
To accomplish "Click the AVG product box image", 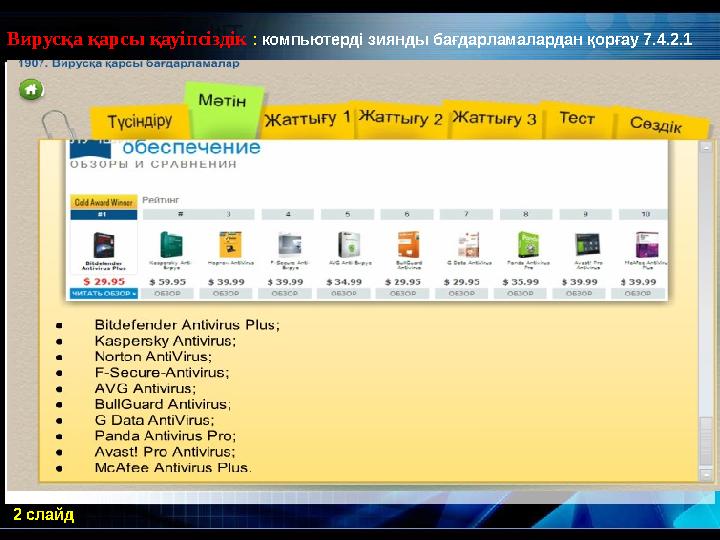I will [x=349, y=245].
